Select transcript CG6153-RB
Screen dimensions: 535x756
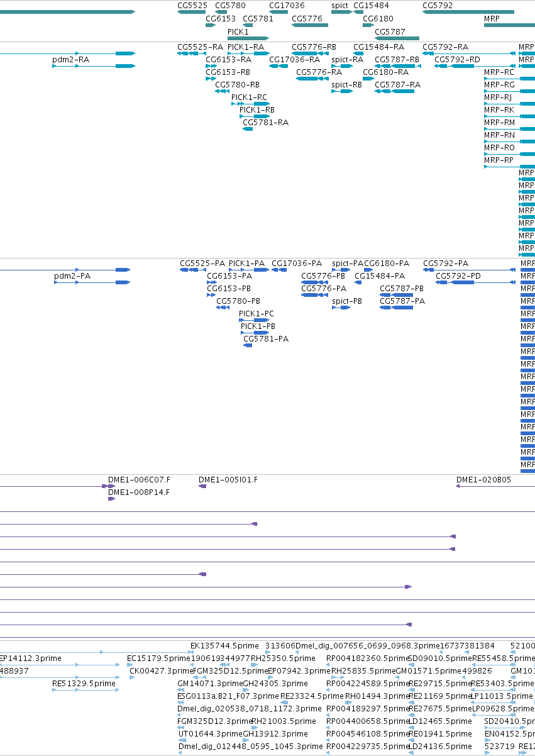click(228, 72)
